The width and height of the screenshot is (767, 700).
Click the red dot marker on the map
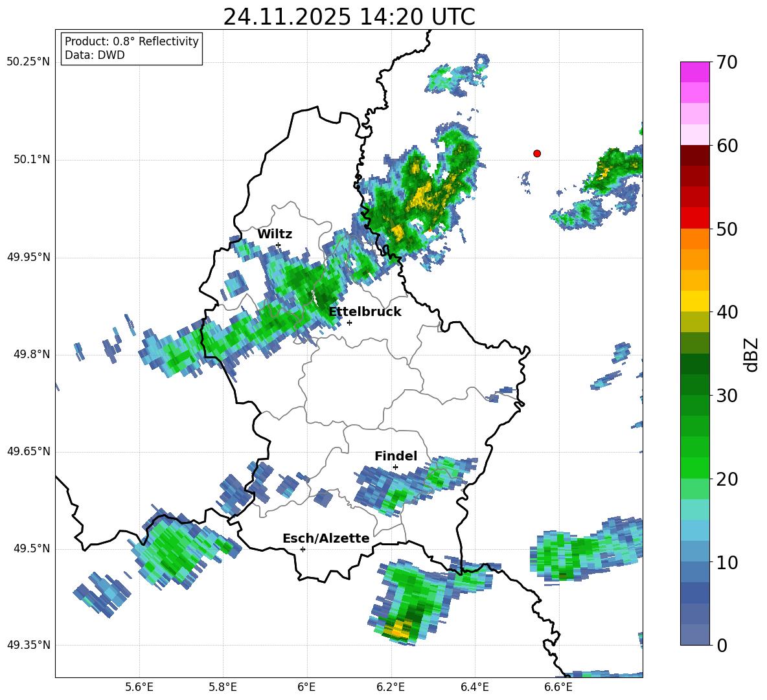tap(537, 153)
